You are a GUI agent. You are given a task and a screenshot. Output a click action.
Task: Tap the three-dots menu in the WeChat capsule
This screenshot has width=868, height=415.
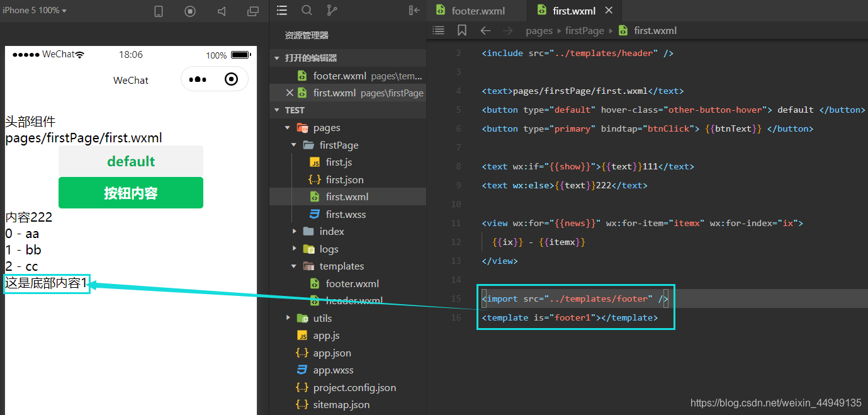click(198, 79)
